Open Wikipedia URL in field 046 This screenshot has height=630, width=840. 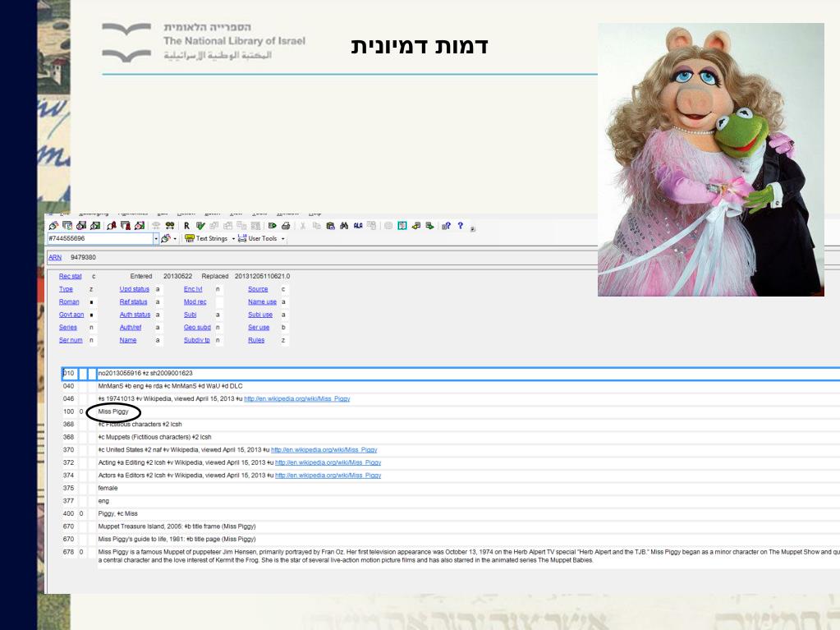tap(296, 399)
